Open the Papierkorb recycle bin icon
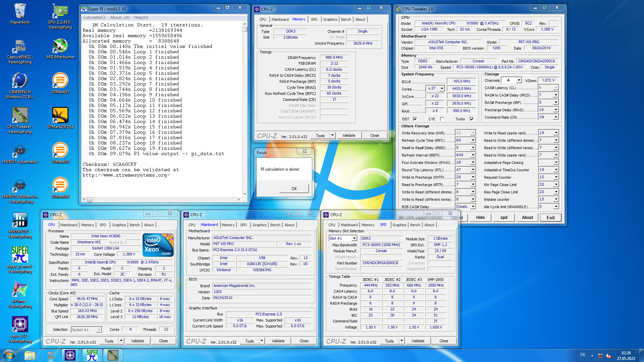The image size is (644, 362). click(x=20, y=14)
